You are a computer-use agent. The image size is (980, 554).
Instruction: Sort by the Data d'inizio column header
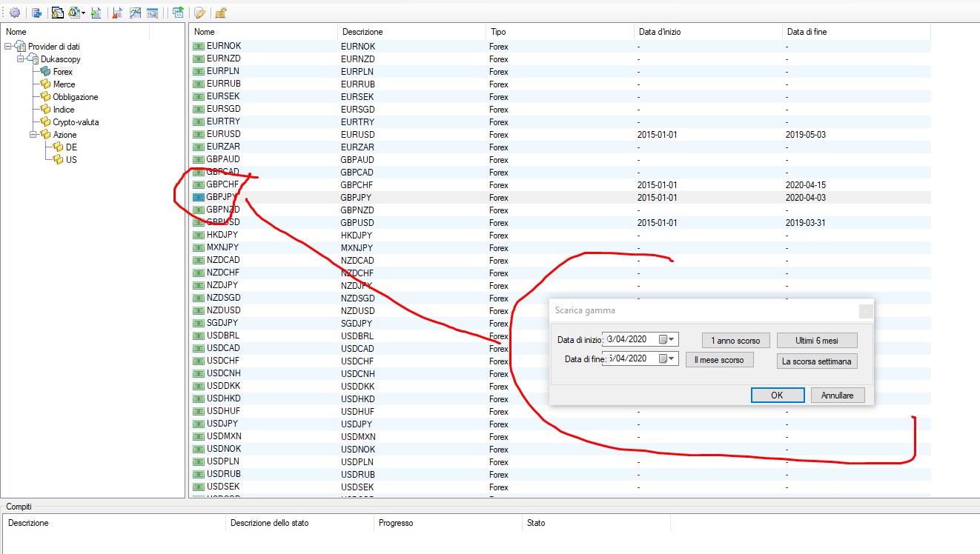(x=708, y=32)
